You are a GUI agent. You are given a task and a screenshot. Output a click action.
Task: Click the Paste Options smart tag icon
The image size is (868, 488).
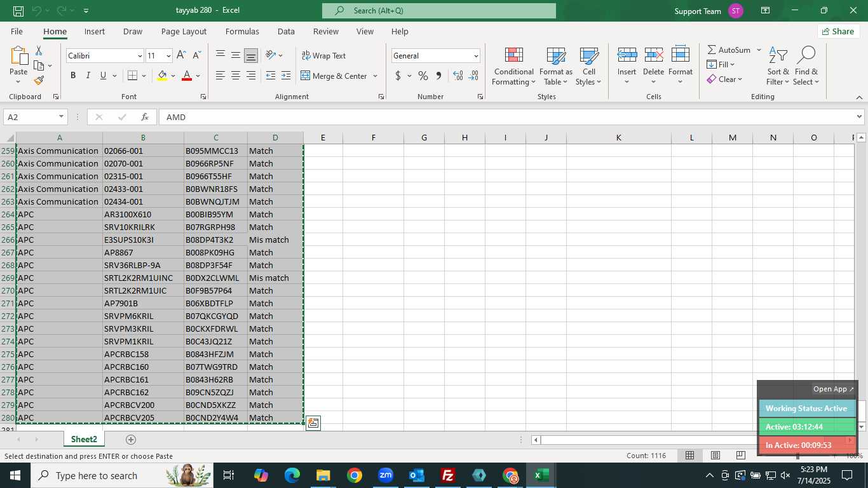(x=313, y=423)
